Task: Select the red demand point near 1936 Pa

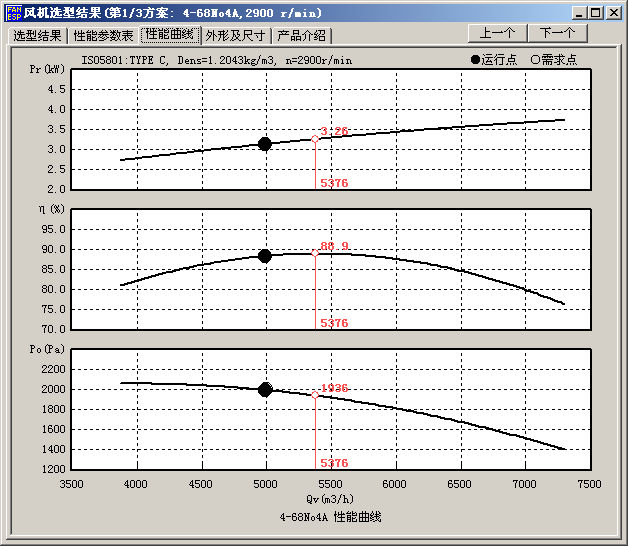Action: click(x=315, y=395)
